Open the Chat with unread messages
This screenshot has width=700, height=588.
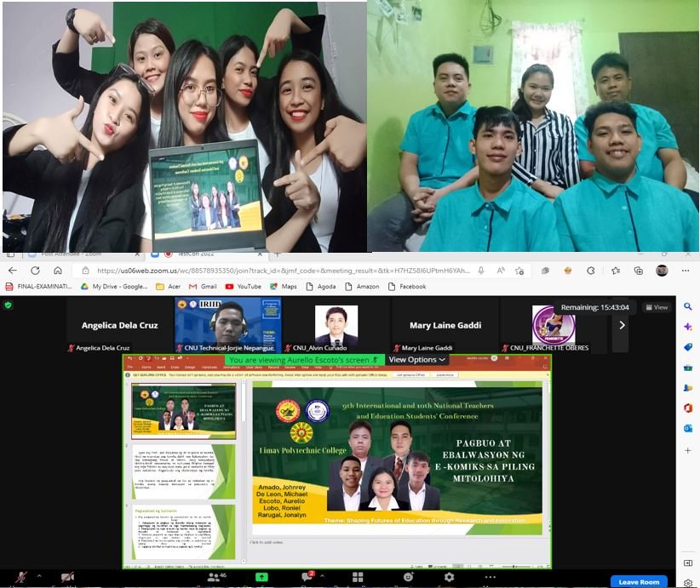(x=308, y=577)
